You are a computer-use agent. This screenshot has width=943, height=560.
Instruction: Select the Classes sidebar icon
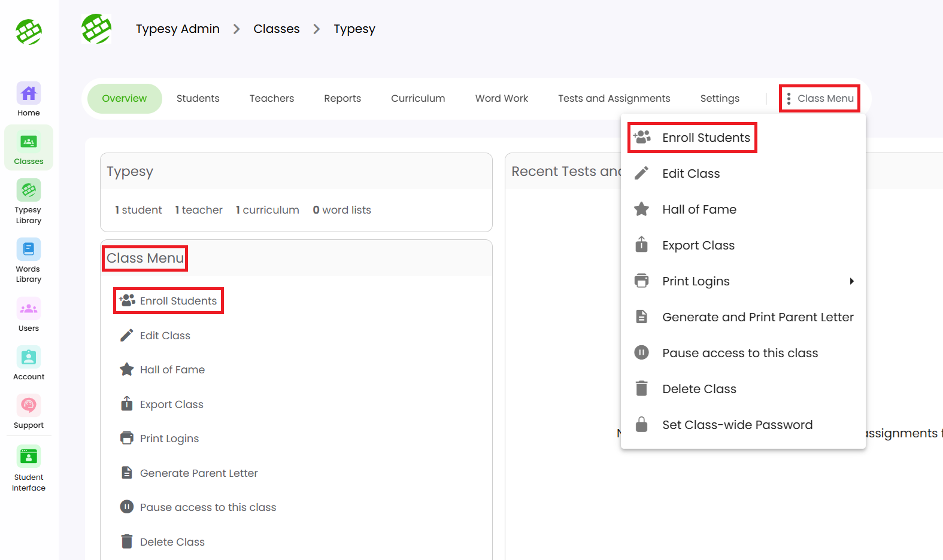click(29, 148)
